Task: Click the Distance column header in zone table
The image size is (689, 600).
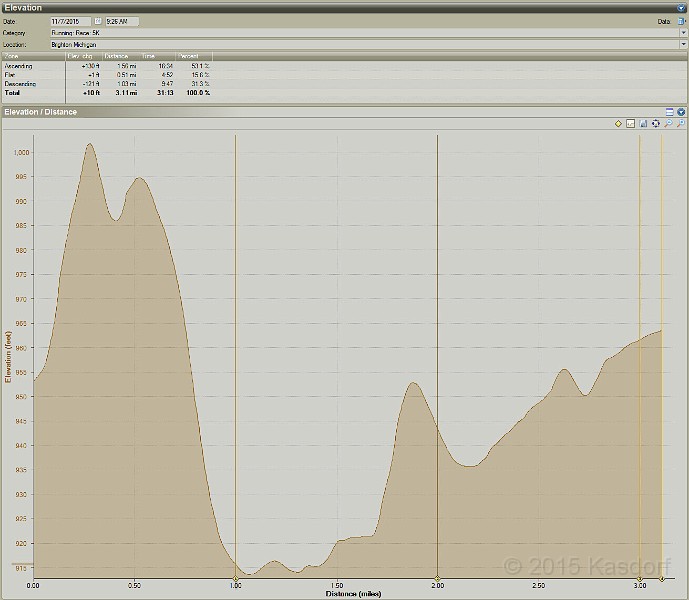Action: pyautogui.click(x=116, y=56)
